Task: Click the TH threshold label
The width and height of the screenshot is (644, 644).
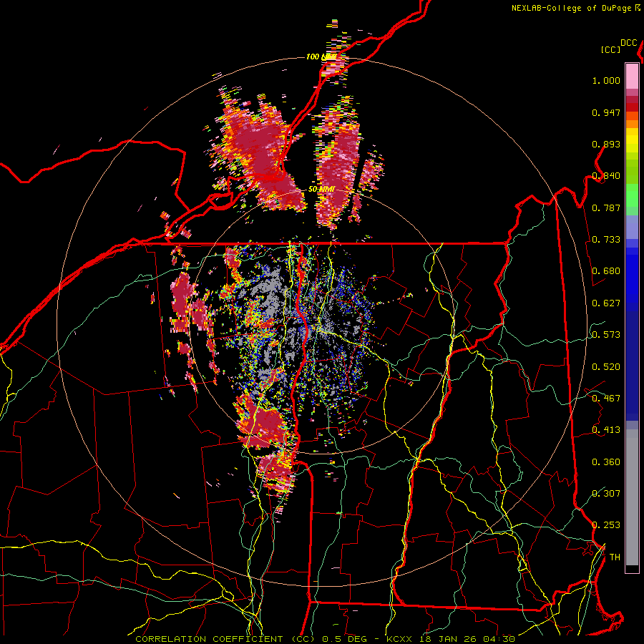Action: [615, 557]
